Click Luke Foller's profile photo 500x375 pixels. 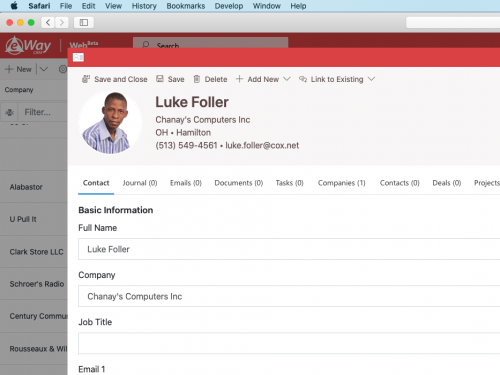pyautogui.click(x=110, y=123)
